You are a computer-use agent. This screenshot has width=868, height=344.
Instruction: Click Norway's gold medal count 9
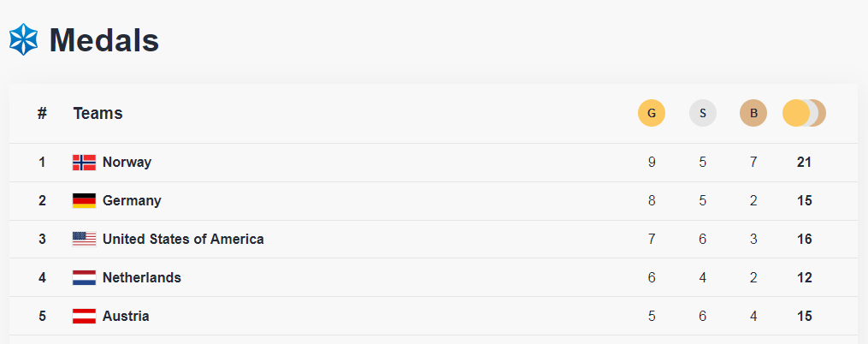[x=652, y=163]
